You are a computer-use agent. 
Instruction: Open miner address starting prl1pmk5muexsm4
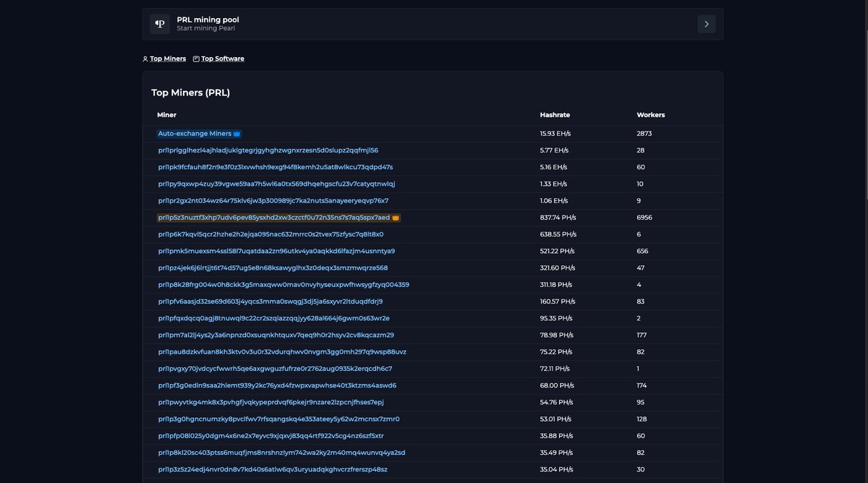coord(276,251)
